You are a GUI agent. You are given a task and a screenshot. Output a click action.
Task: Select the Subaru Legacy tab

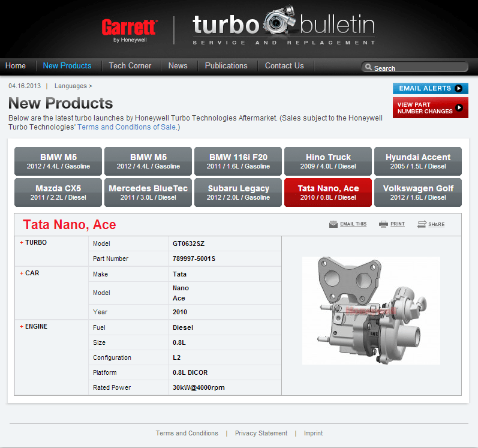238,193
